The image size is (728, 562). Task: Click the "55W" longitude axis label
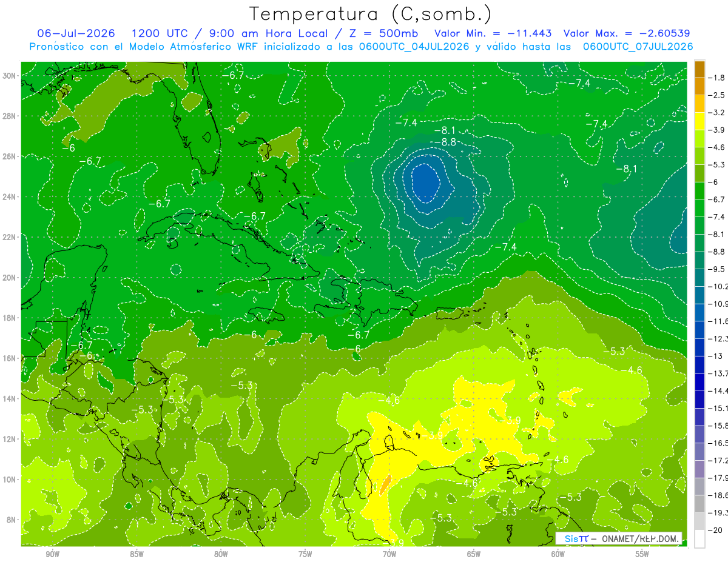click(642, 554)
